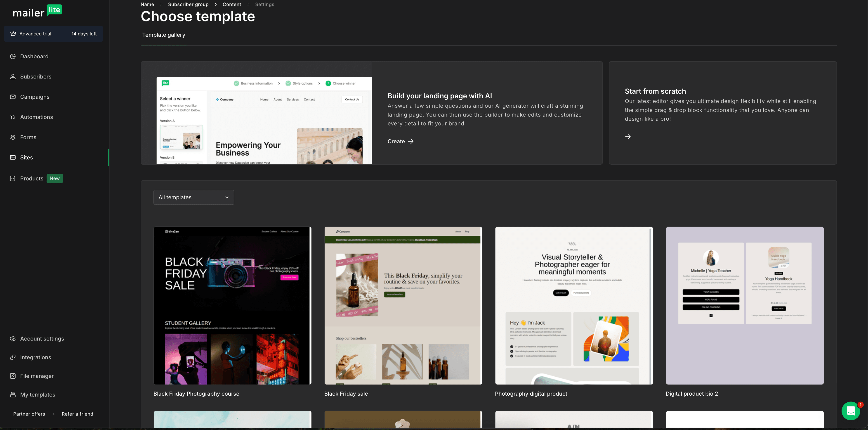Open the Automations section
Image resolution: width=868 pixels, height=430 pixels.
click(36, 117)
